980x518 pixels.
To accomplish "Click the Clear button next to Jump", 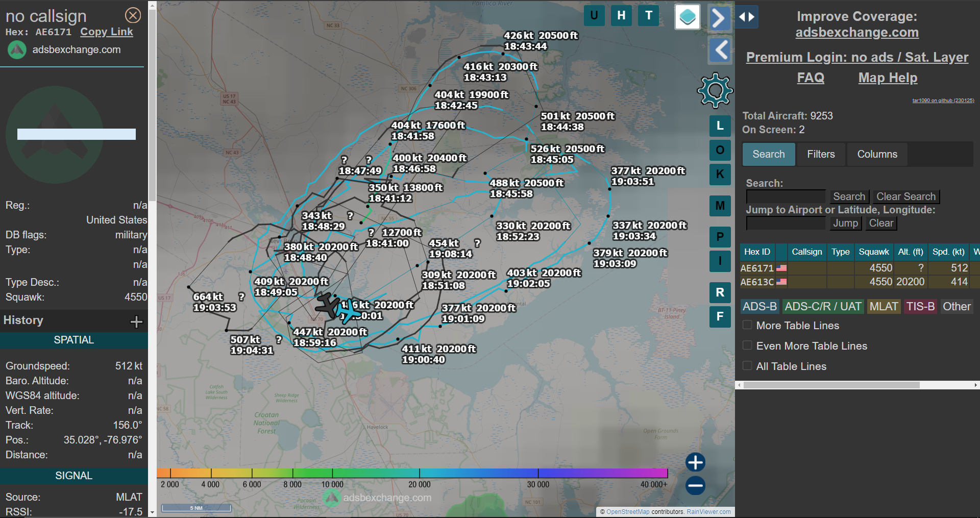I will 881,223.
